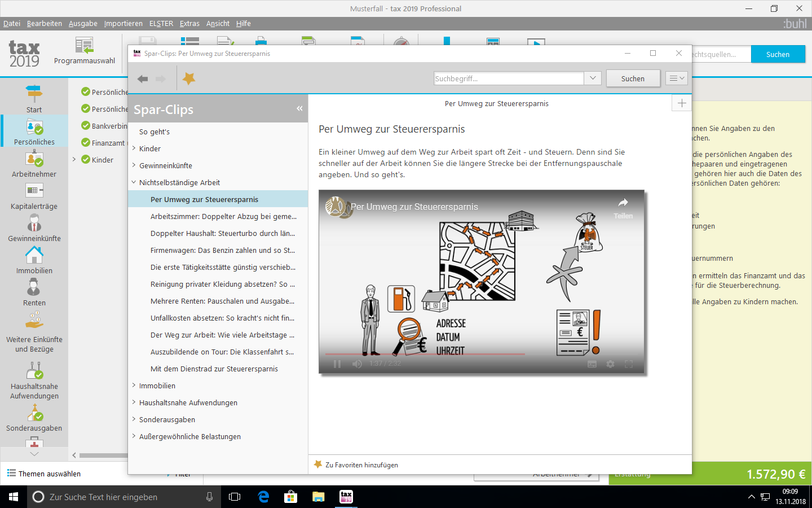Select Per Umweg zur Steuerersparnis clip
The width and height of the screenshot is (812, 508).
click(x=218, y=199)
